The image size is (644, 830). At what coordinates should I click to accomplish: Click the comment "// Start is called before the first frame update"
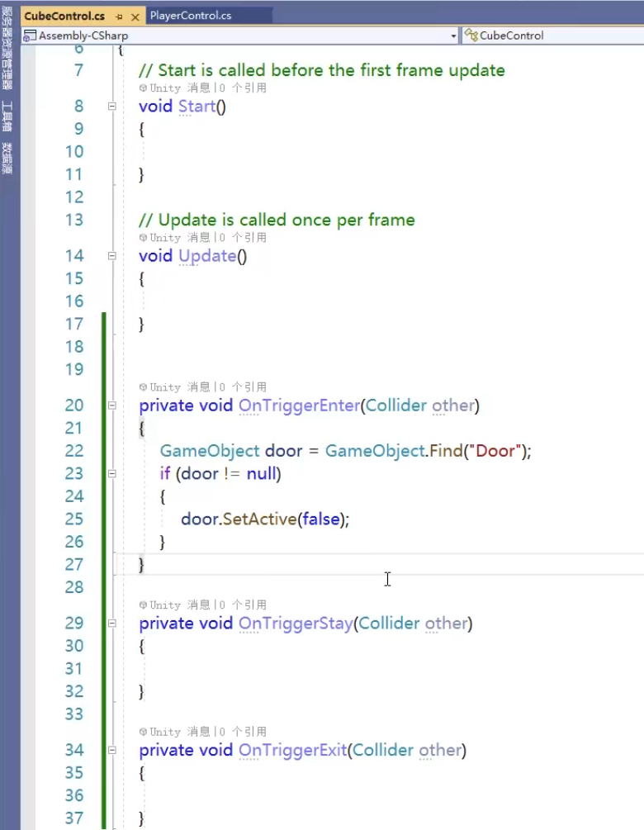tap(322, 70)
